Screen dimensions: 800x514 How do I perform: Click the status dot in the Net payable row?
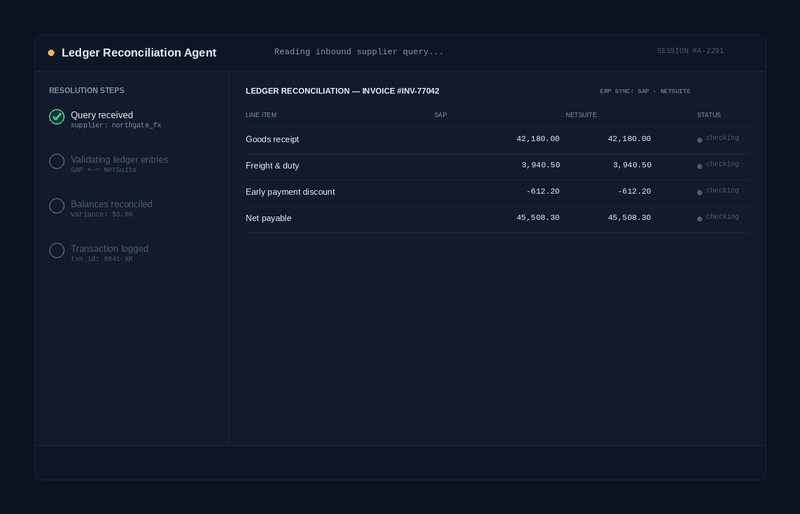point(699,219)
